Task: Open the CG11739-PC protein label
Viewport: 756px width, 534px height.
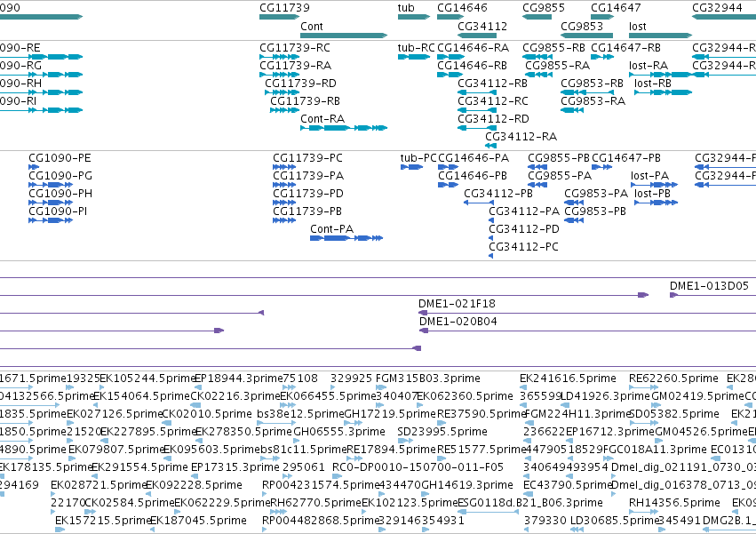Action: pyautogui.click(x=307, y=158)
